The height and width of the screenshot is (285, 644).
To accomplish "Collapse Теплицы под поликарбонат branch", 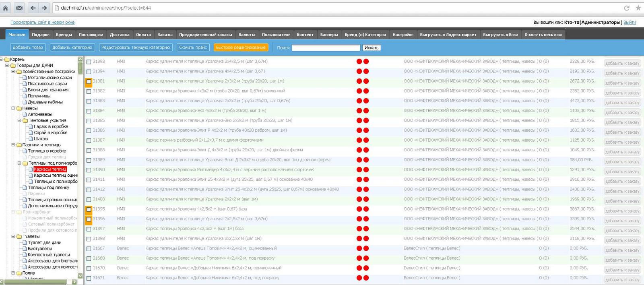I will [19, 163].
